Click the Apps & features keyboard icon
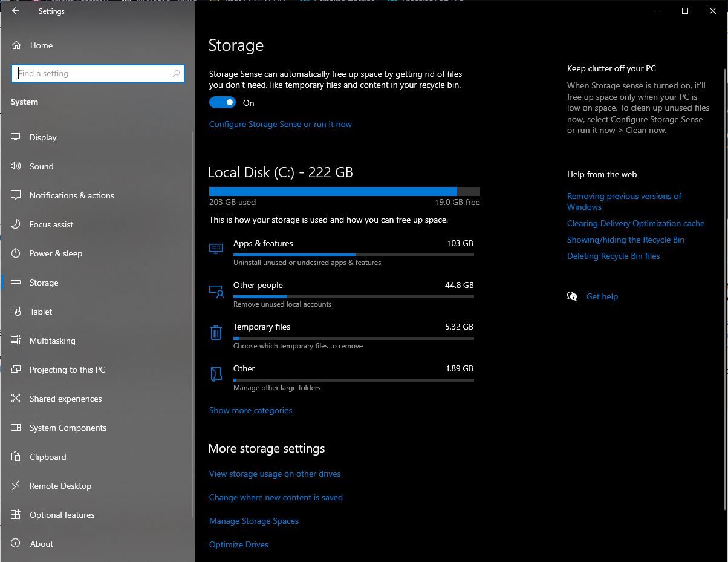This screenshot has width=728, height=562. click(216, 249)
